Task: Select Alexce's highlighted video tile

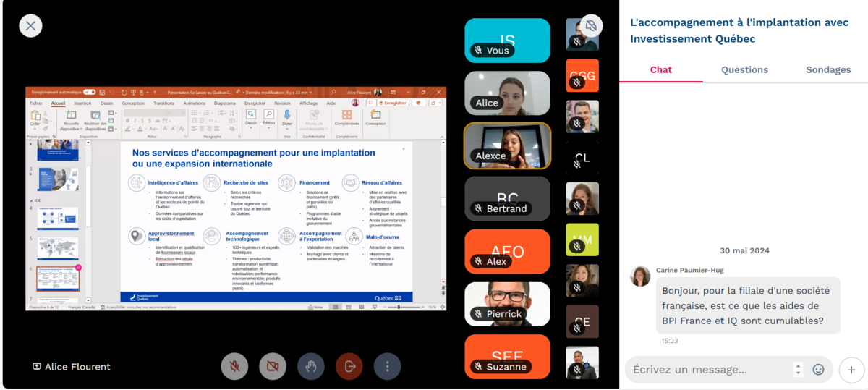Action: coord(507,145)
